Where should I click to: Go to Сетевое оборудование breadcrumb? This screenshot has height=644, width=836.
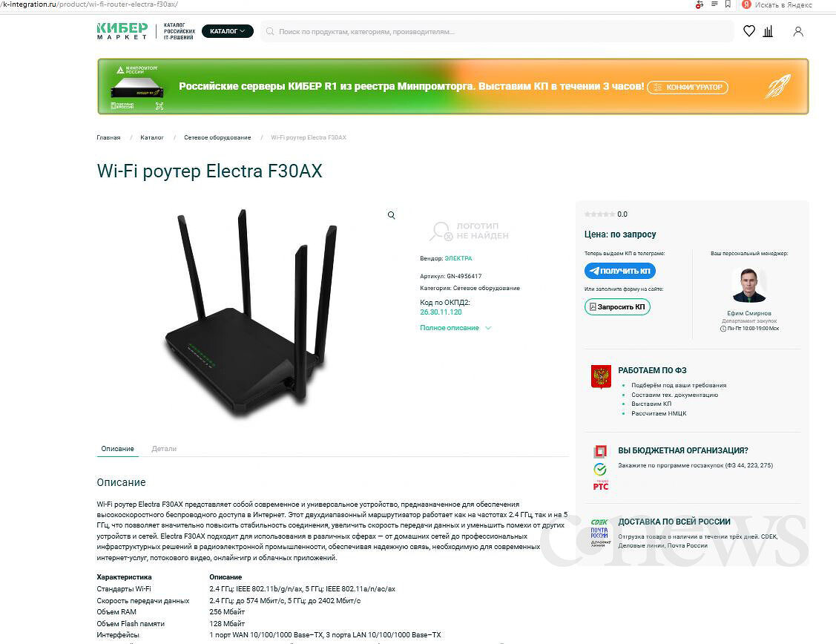[x=217, y=137]
